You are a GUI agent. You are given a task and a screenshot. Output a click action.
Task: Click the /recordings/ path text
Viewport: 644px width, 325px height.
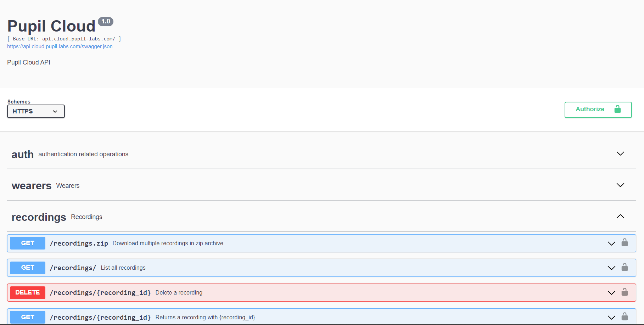point(73,268)
